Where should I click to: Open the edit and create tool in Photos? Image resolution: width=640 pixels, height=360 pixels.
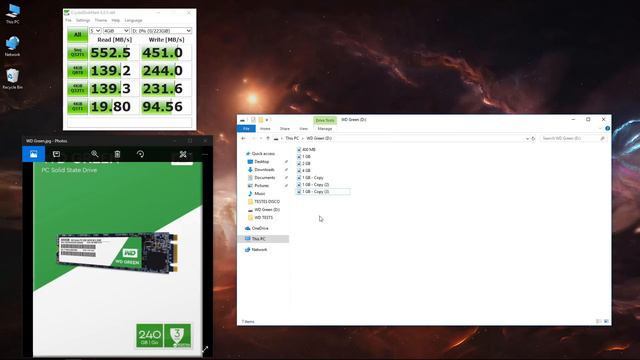tap(183, 154)
